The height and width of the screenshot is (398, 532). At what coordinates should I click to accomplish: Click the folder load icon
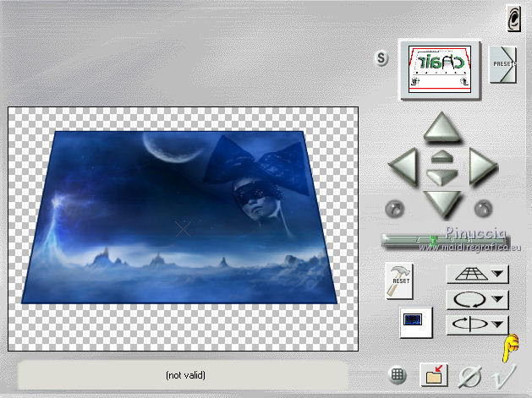click(x=434, y=375)
